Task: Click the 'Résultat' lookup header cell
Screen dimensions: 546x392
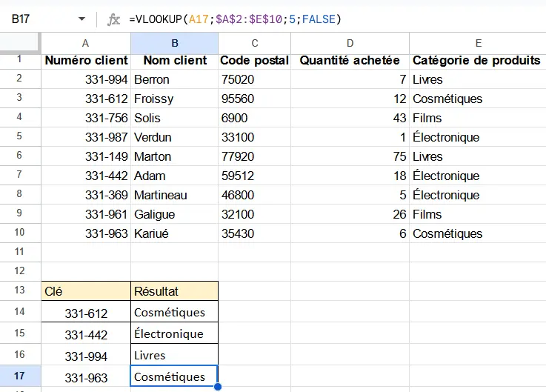Action: (x=174, y=291)
